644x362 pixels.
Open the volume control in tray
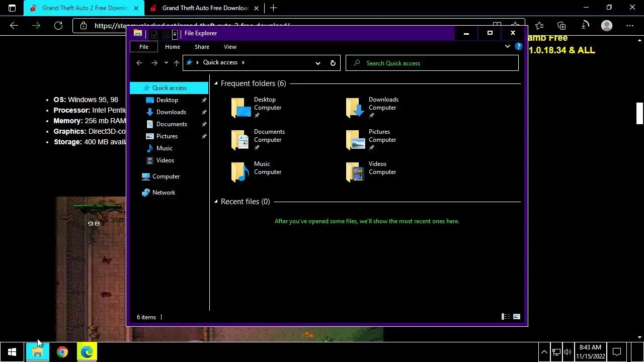click(568, 352)
